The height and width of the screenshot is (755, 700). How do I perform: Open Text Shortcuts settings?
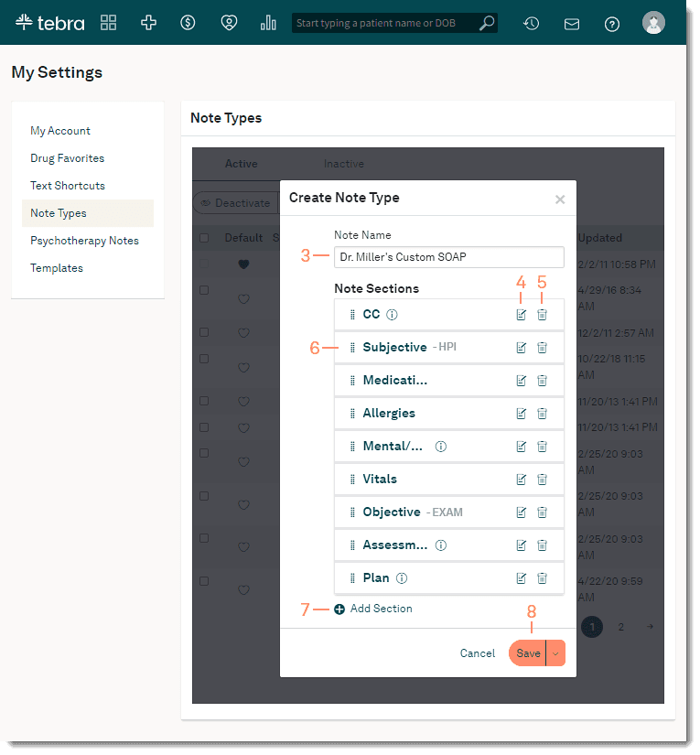coord(68,186)
